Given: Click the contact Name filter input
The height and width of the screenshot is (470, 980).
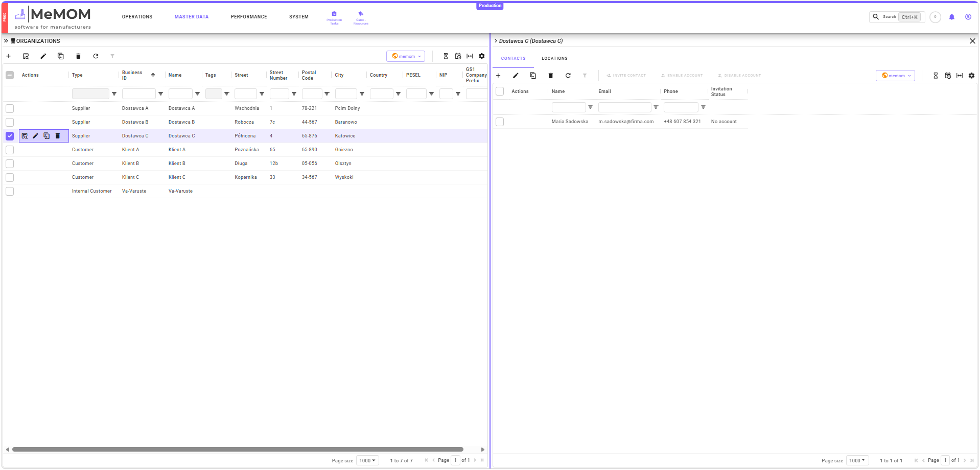Looking at the screenshot, I should tap(569, 107).
